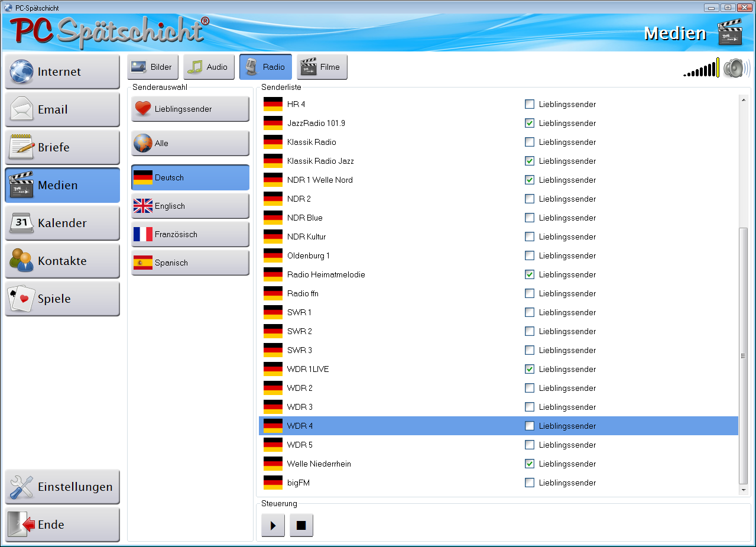
Task: Click the German flag beside HR 4
Action: pos(273,104)
